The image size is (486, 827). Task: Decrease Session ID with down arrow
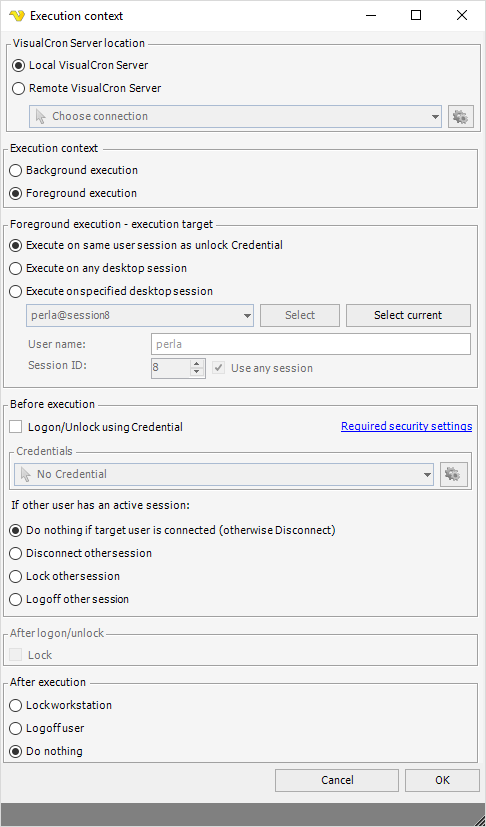tap(197, 372)
